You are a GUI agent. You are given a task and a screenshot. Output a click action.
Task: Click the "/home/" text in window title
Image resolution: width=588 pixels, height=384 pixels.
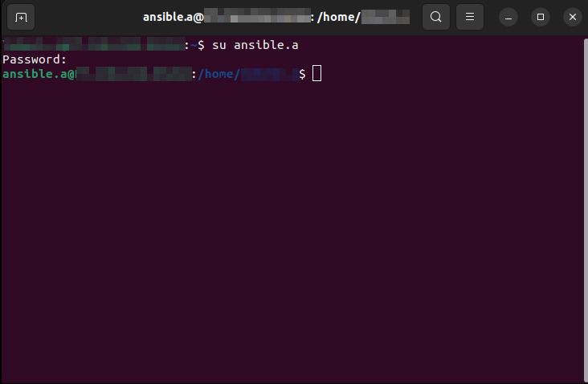339,17
